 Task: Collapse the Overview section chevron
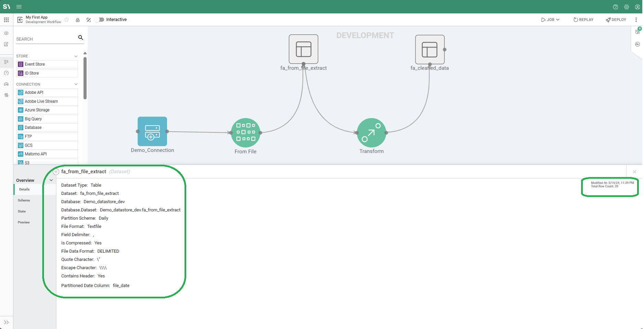pyautogui.click(x=51, y=180)
